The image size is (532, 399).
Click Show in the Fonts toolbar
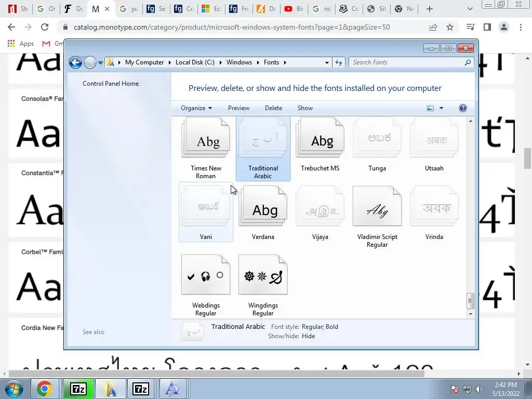pyautogui.click(x=305, y=108)
